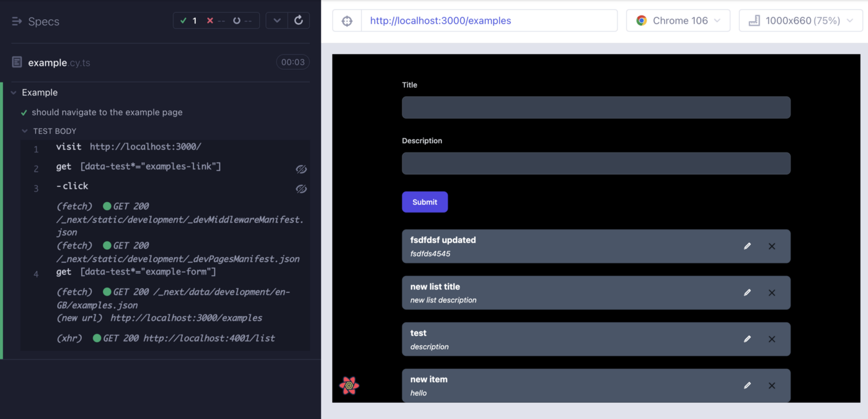This screenshot has width=868, height=419.
Task: Click pencil icon on 'new item' row
Action: 747,386
